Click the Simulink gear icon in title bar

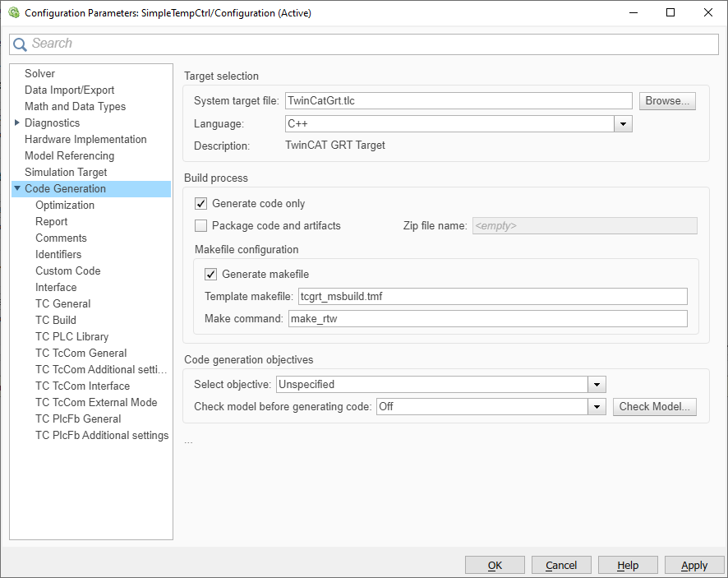pos(14,12)
